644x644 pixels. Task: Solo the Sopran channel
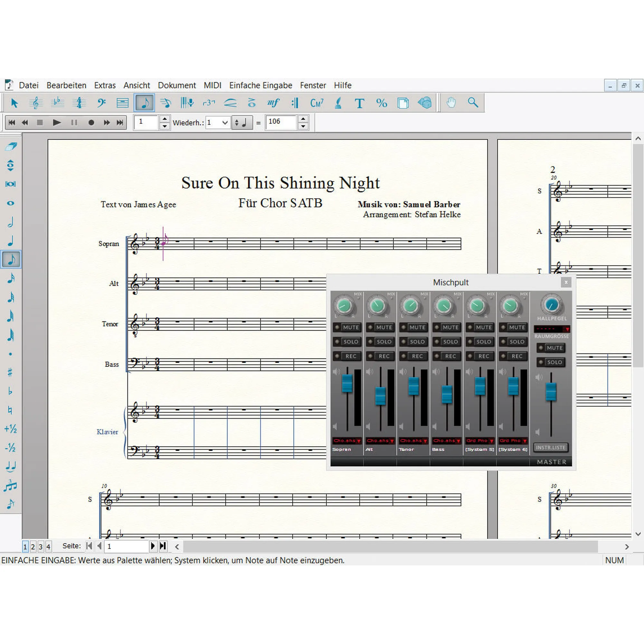coord(347,342)
